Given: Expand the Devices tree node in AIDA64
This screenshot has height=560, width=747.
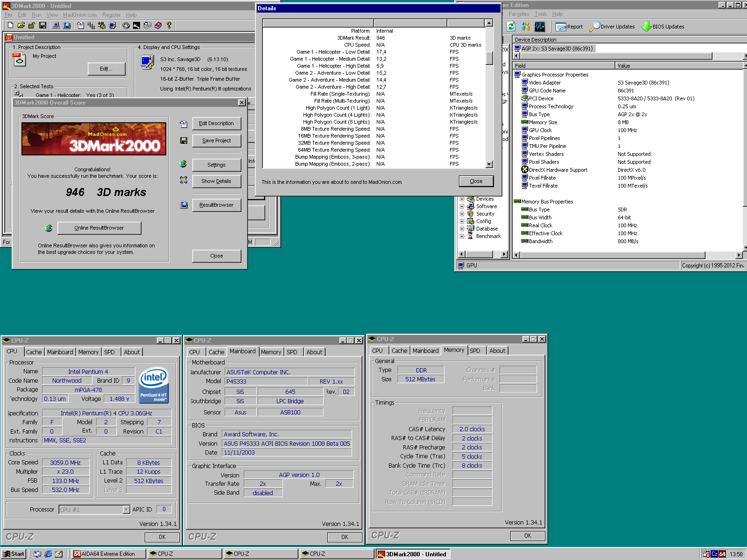Looking at the screenshot, I should (x=462, y=199).
